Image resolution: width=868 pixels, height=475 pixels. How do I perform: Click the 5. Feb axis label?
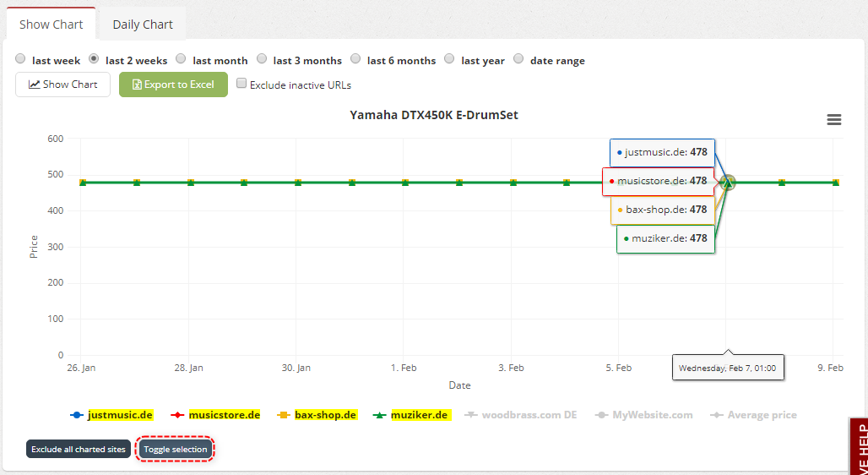tap(618, 368)
